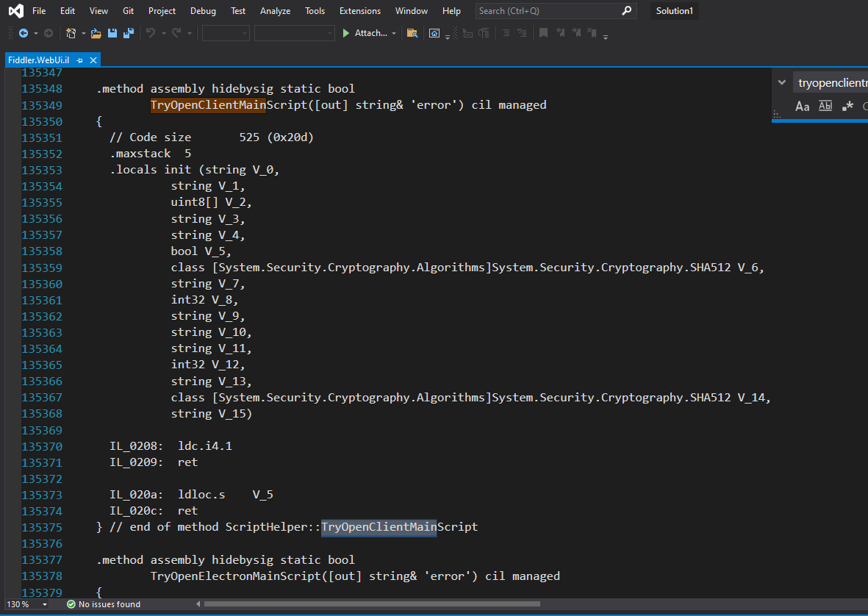Image resolution: width=868 pixels, height=616 pixels.
Task: Click the find text field containing tryopenclientm
Action: coord(831,83)
